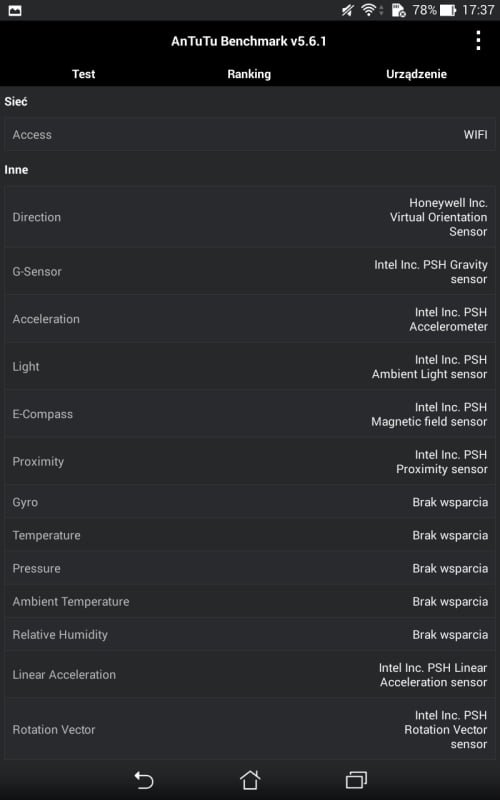Viewport: 500px width, 800px height.
Task: Tap the Access WIFI row
Action: click(x=250, y=135)
